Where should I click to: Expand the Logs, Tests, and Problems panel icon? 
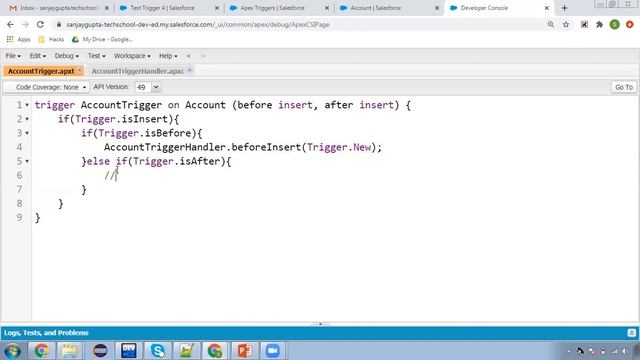[631, 333]
